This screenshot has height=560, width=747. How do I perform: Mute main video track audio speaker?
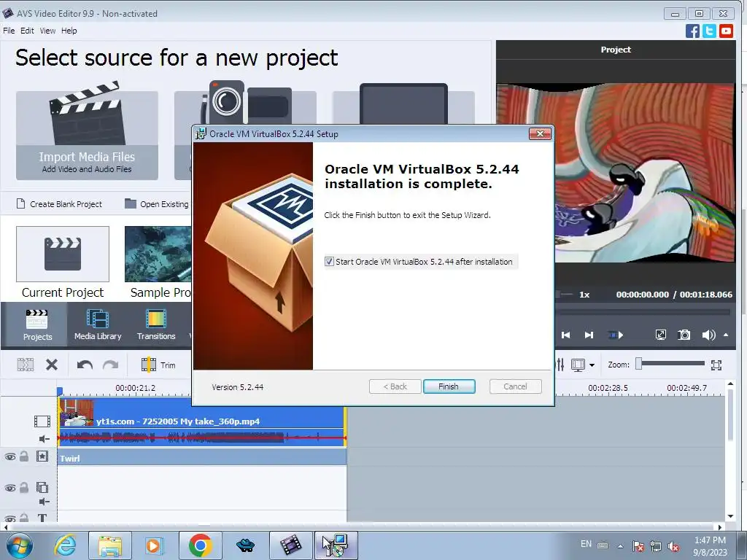[44, 438]
